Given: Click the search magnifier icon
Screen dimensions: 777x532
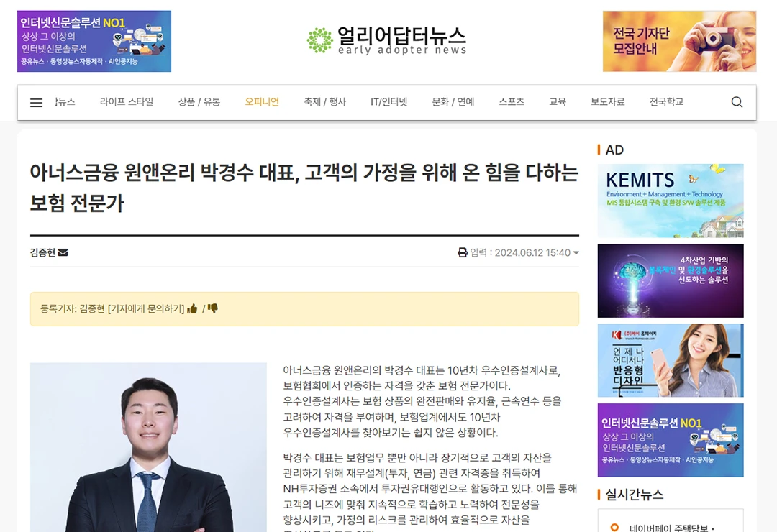Looking at the screenshot, I should (737, 102).
